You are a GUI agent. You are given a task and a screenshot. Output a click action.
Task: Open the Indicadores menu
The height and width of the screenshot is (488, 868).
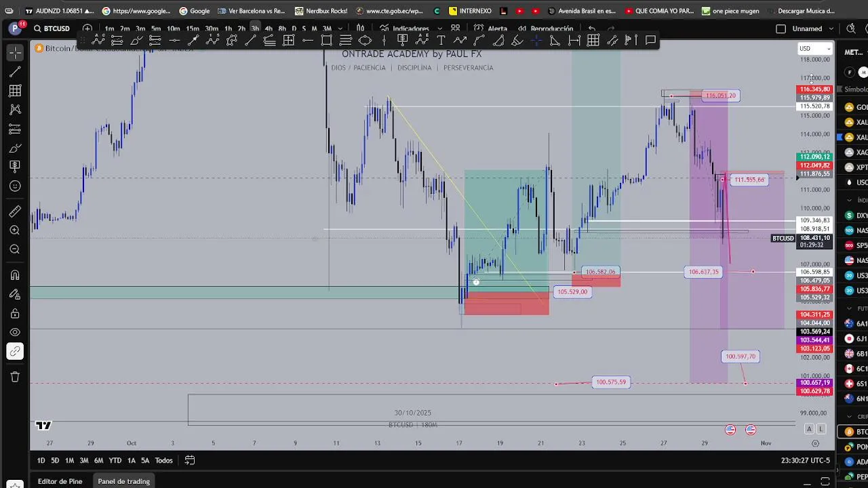tap(404, 28)
